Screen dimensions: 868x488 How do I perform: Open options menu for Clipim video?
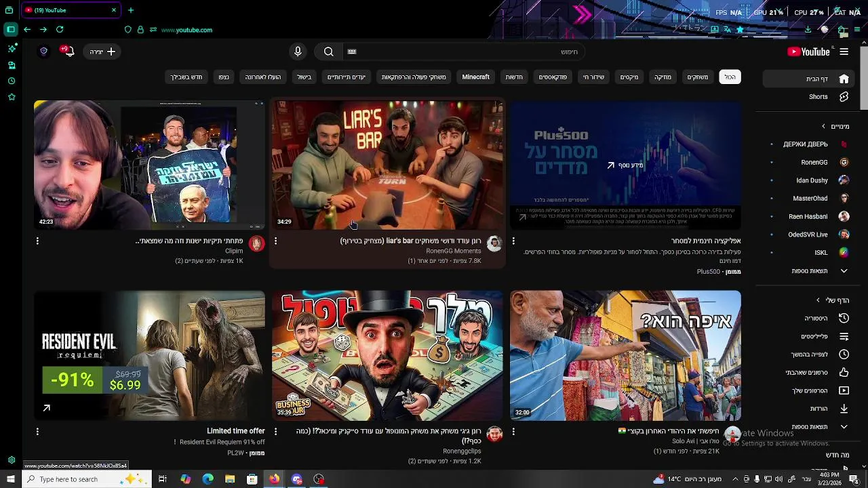pyautogui.click(x=37, y=241)
